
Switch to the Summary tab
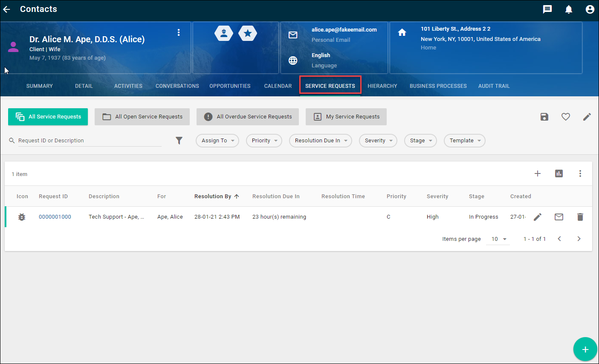[40, 86]
